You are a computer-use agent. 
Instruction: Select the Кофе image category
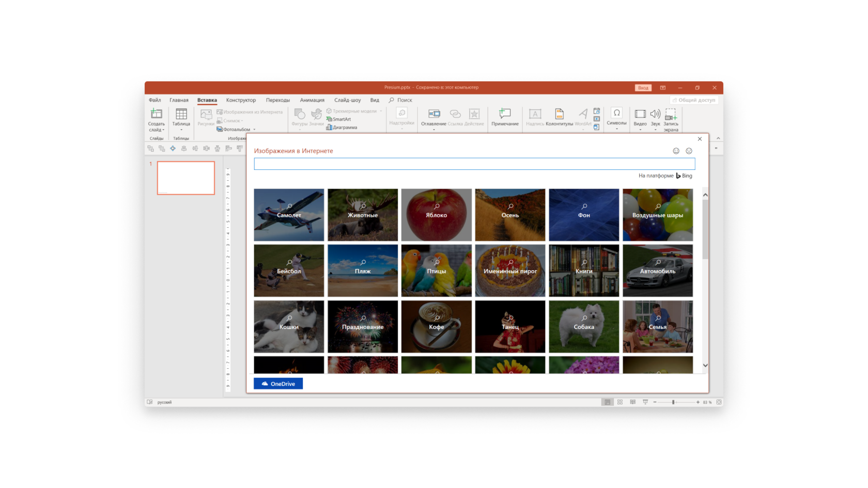437,326
